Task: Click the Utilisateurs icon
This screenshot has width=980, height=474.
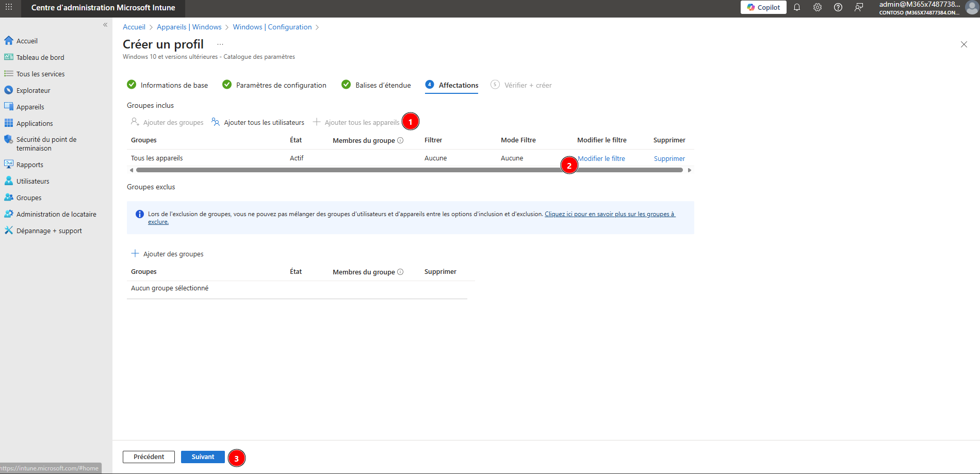Action: (9, 181)
